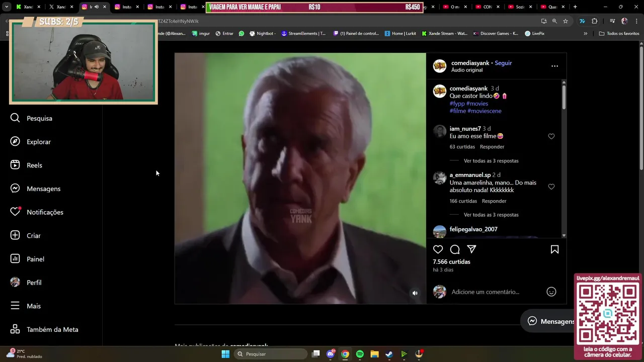Click the video to pause playback
This screenshot has width=644, height=362.
[300, 178]
